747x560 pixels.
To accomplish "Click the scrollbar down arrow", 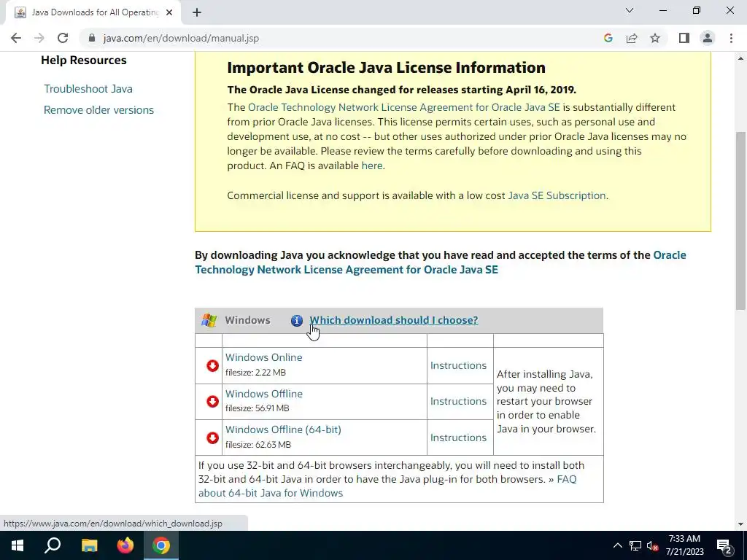I will point(740,524).
